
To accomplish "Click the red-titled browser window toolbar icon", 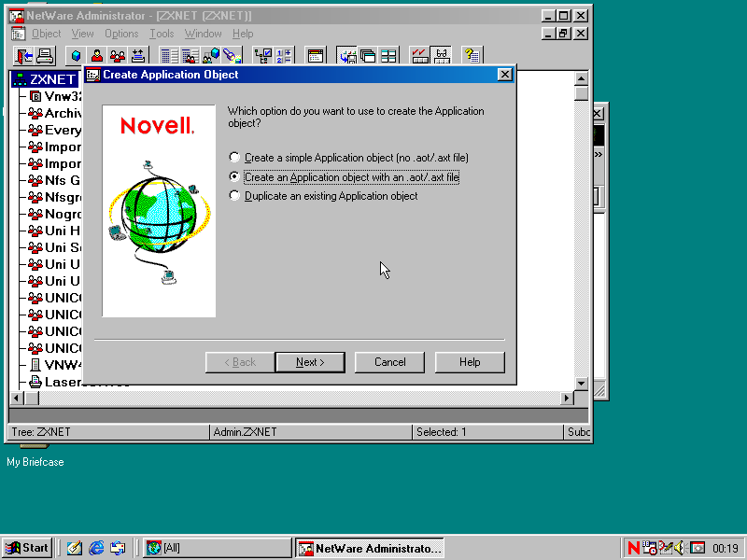I will point(315,56).
